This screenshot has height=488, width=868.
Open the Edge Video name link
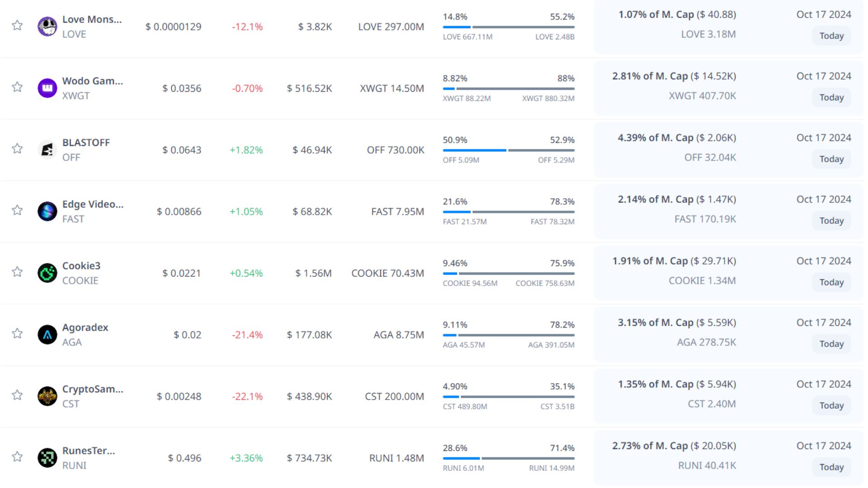(92, 204)
